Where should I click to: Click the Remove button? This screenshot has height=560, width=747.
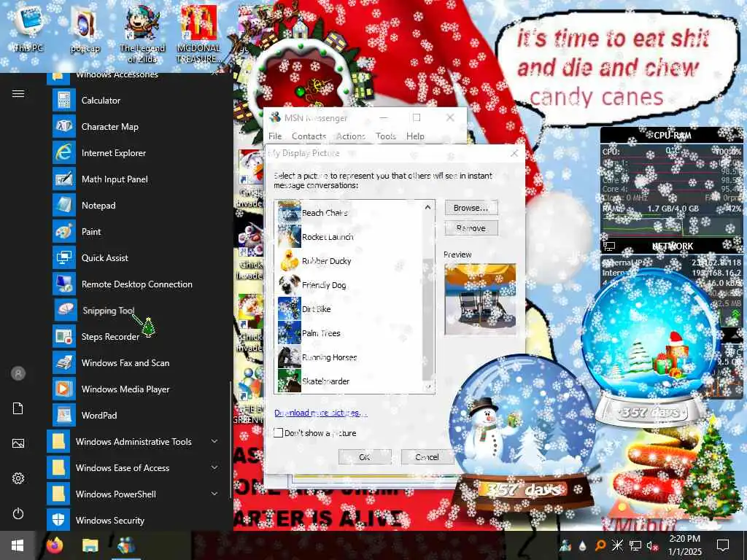click(x=471, y=228)
